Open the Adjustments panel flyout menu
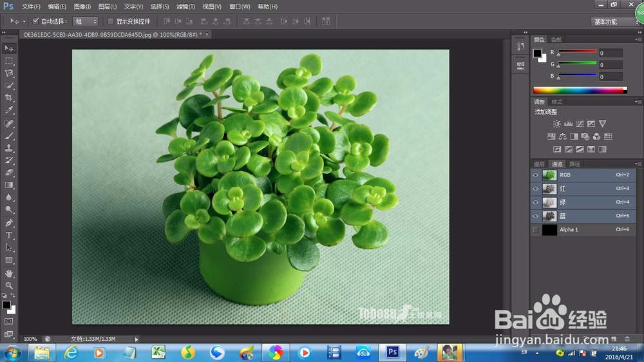 (638, 102)
